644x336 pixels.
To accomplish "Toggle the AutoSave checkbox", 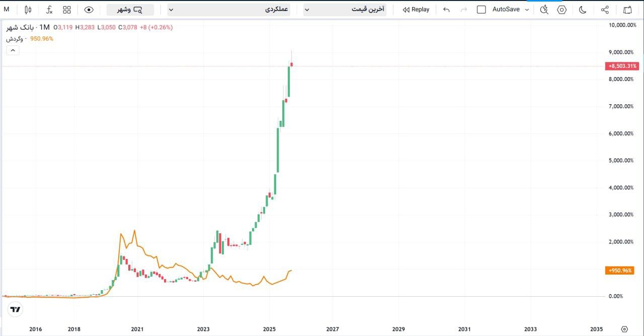I will point(481,10).
